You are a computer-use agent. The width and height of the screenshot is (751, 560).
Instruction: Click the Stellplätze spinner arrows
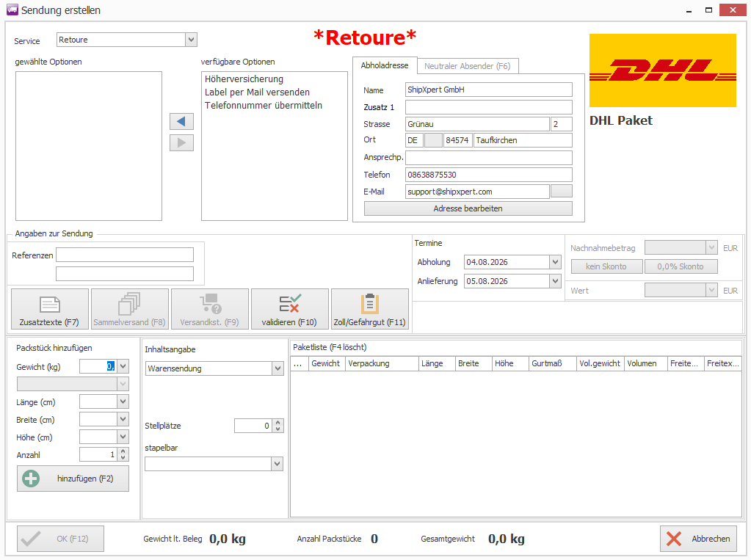click(x=277, y=426)
